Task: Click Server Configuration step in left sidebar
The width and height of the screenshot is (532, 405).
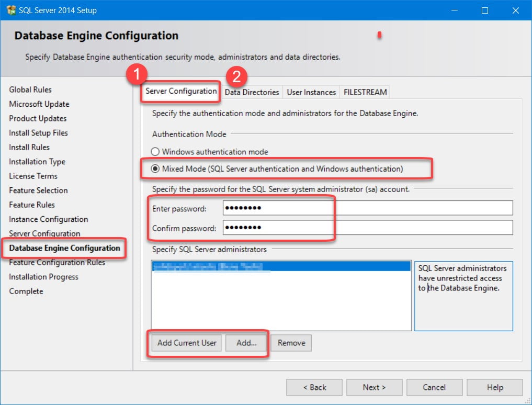Action: [x=44, y=233]
